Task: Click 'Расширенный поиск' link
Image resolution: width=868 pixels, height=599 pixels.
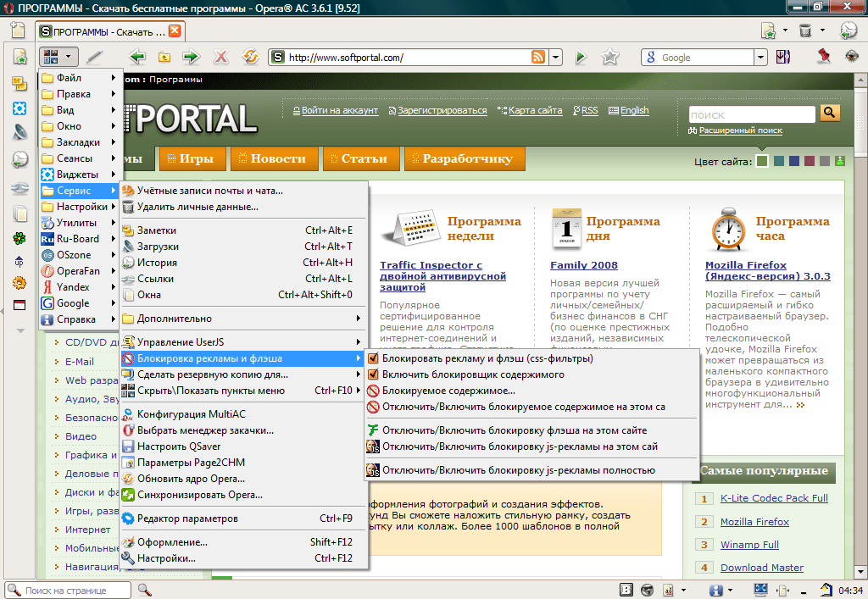Action: coord(741,130)
